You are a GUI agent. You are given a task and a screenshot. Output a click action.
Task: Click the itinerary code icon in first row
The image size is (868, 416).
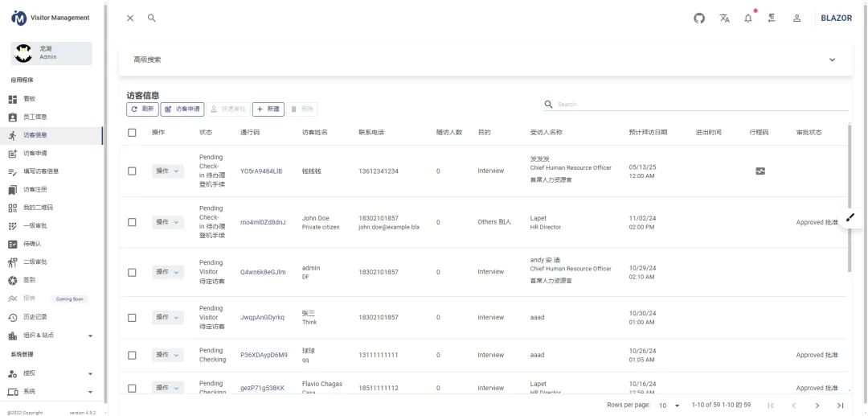point(760,171)
